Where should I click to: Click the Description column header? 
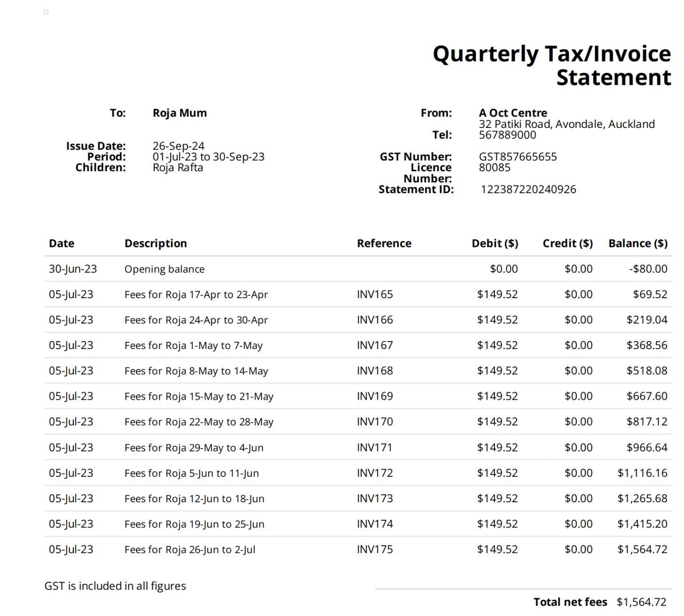click(x=156, y=244)
